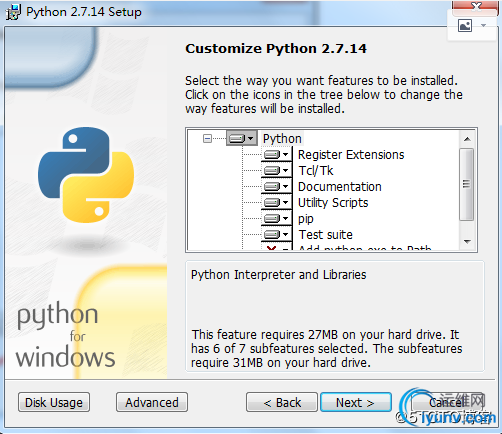This screenshot has width=502, height=434.
Task: Select the Python root tree item
Action: coord(282,138)
